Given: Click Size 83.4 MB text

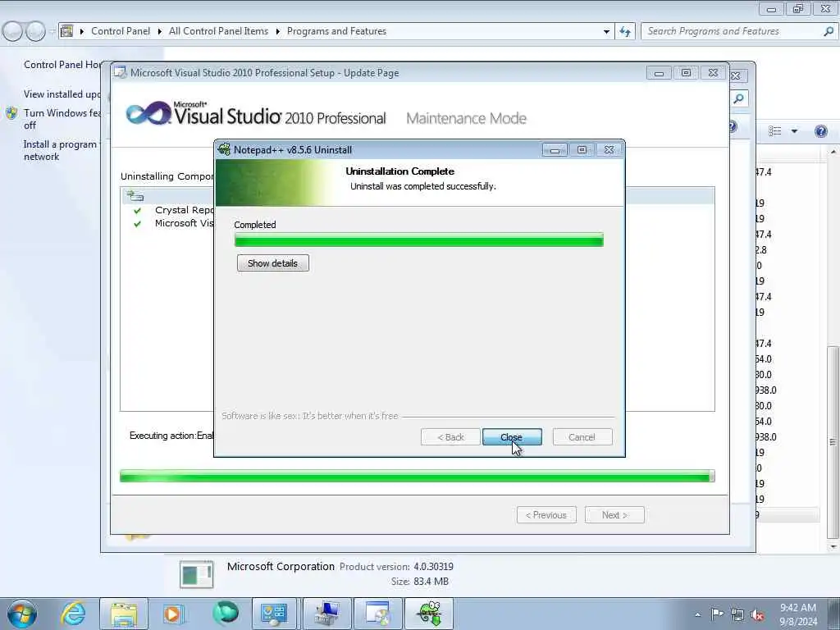Looking at the screenshot, I should pyautogui.click(x=420, y=582).
